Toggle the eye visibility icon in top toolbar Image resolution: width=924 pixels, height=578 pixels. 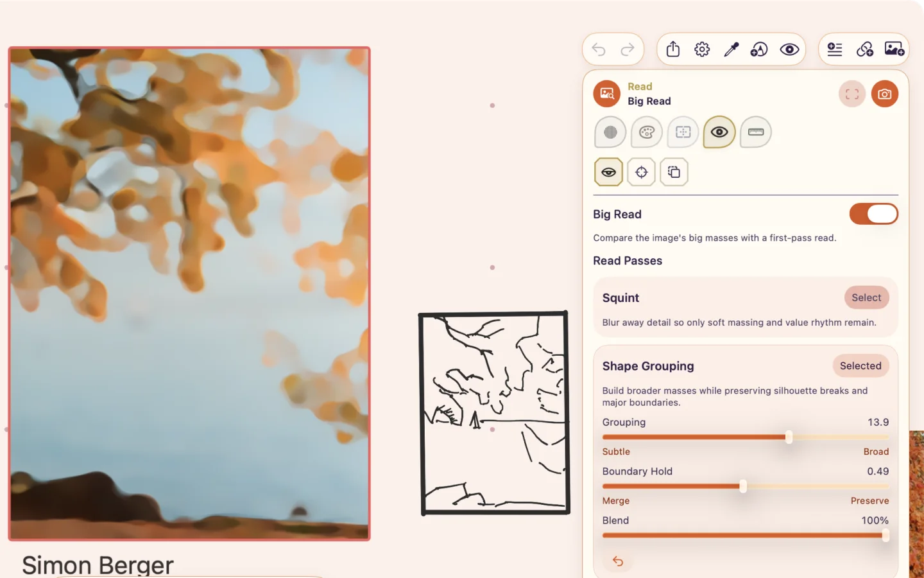[x=789, y=49]
